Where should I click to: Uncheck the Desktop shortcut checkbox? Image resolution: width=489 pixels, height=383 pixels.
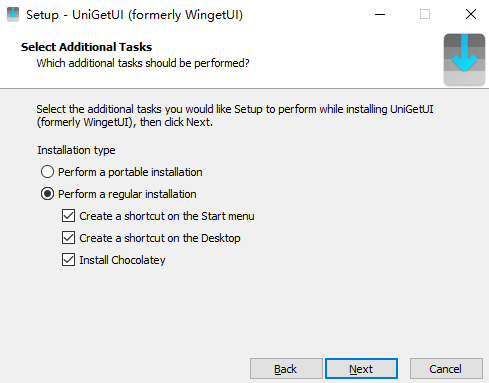click(68, 238)
